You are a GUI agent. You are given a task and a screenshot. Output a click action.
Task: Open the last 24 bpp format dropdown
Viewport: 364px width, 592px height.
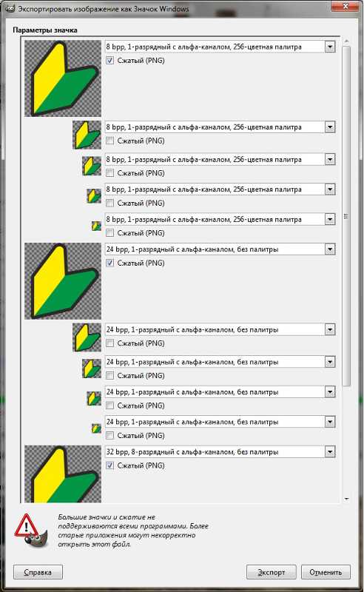point(330,422)
